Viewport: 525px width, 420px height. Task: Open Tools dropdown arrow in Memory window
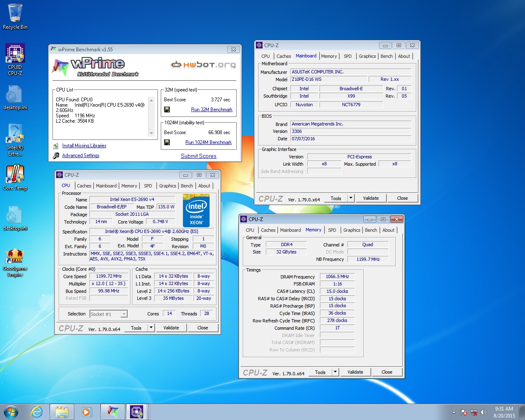coord(335,372)
